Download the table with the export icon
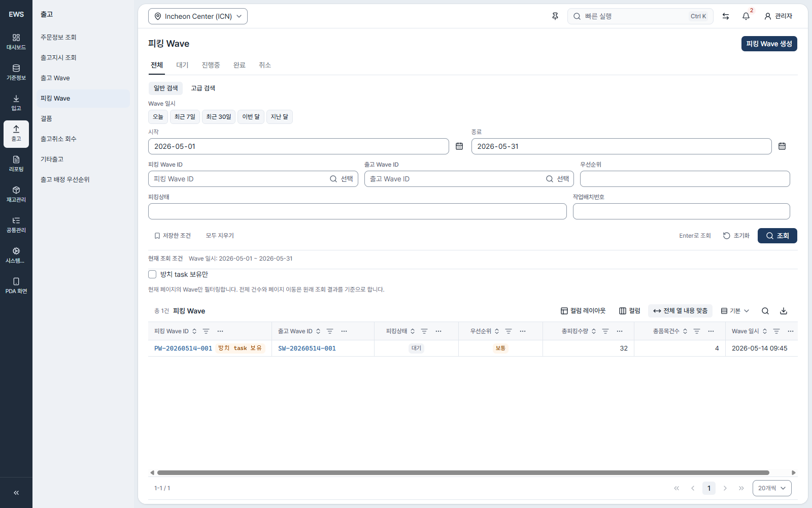The image size is (812, 508). point(784,311)
